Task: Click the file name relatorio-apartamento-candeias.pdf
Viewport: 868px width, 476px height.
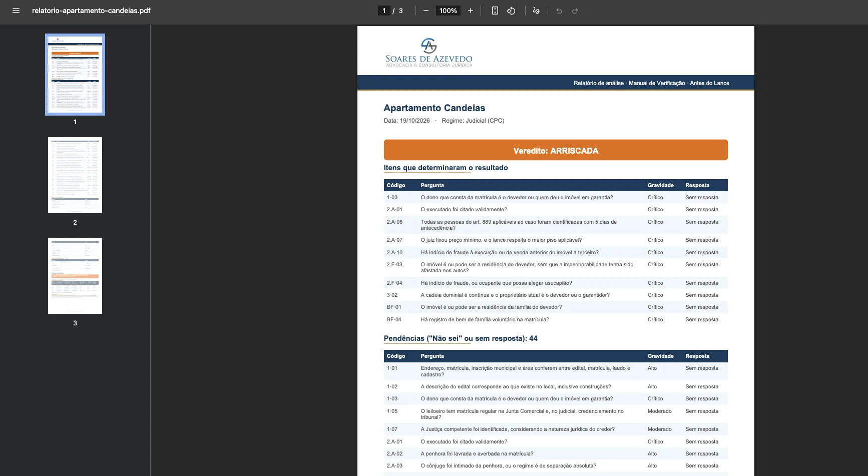Action: (x=91, y=11)
